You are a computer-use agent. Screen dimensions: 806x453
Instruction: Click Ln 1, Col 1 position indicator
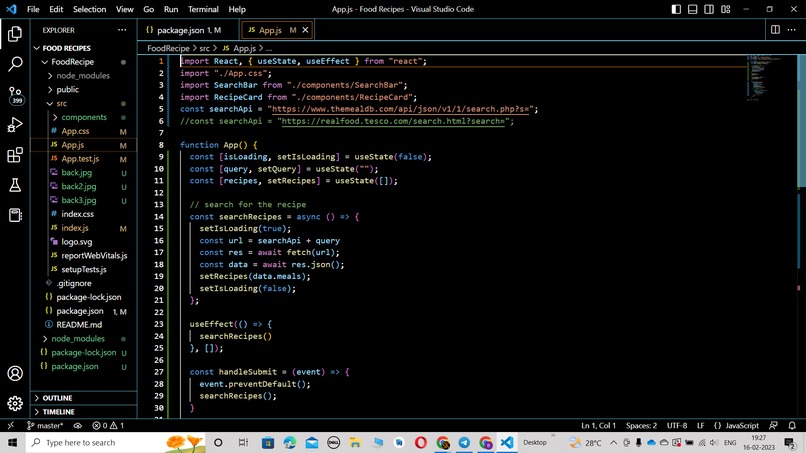pos(598,426)
